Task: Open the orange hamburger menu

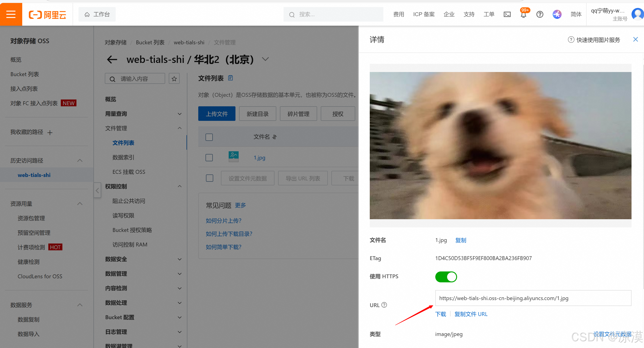Action: click(x=11, y=14)
